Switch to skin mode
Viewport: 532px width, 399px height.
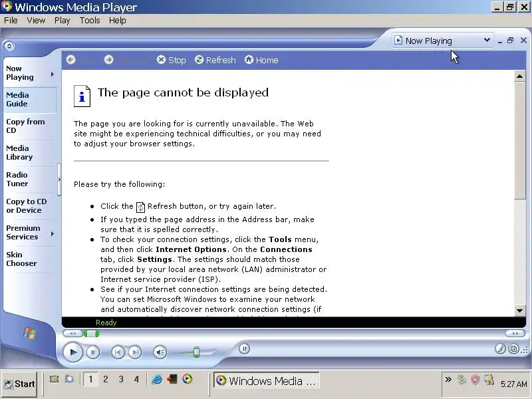pos(514,348)
